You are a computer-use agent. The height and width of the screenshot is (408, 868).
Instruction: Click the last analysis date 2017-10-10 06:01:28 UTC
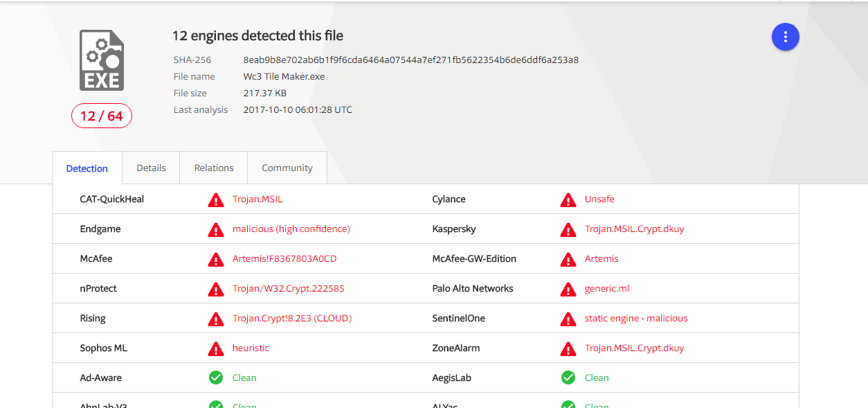click(x=298, y=109)
